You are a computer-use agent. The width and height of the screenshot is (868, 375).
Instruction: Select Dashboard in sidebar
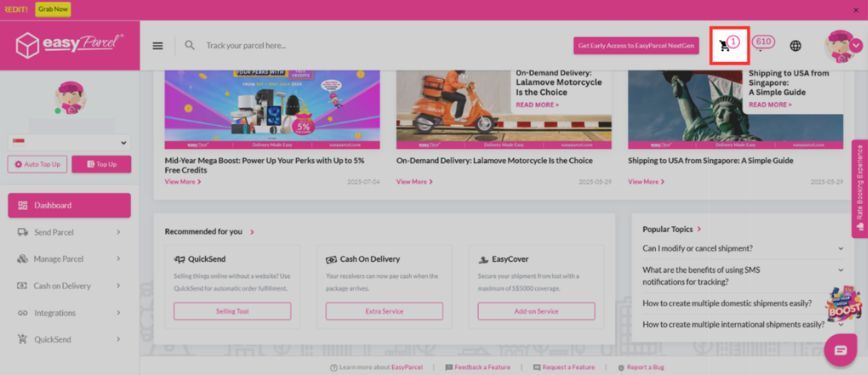69,205
